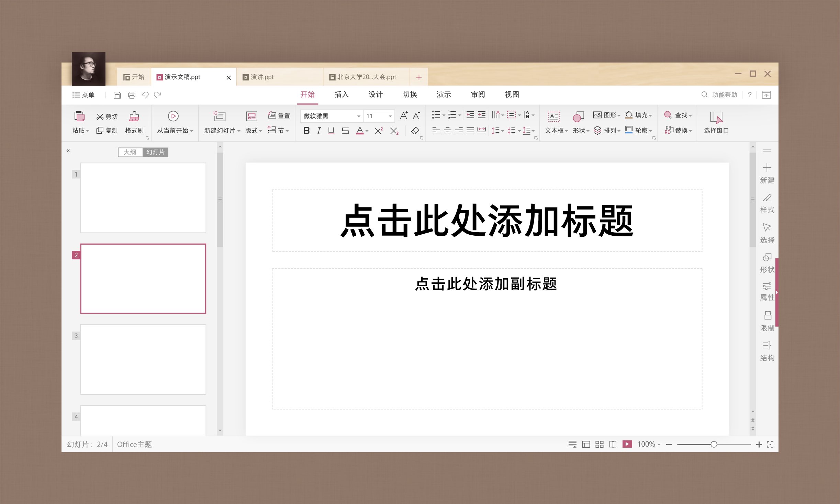
Task: Click the 选择窗口 selection pane icon
Action: pos(716,117)
